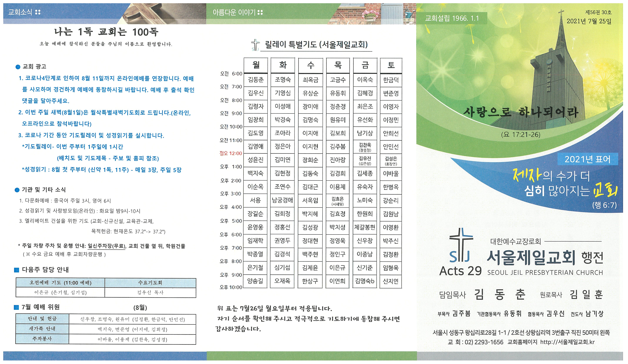Click the 수요기도회 table header
Image resolution: width=628 pixels, height=364 pixels.
tap(150, 283)
